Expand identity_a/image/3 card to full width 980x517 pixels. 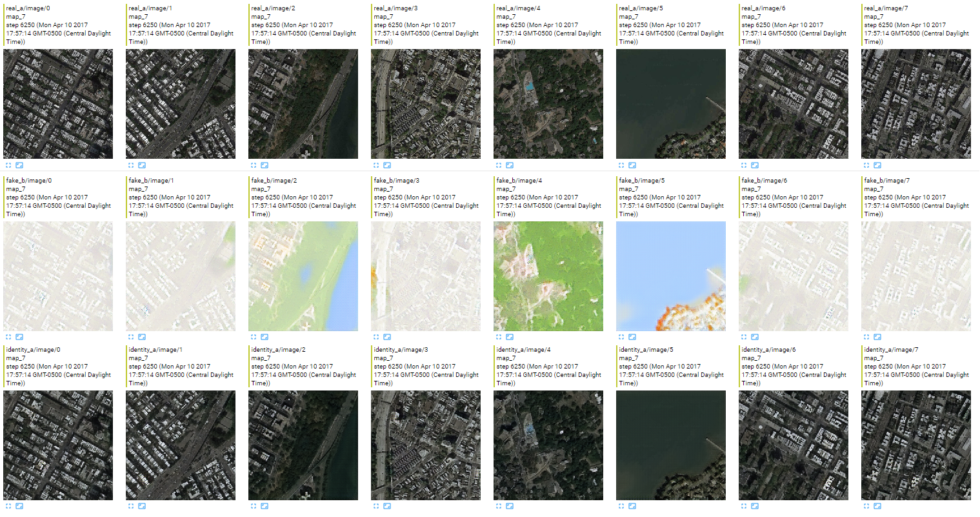376,506
